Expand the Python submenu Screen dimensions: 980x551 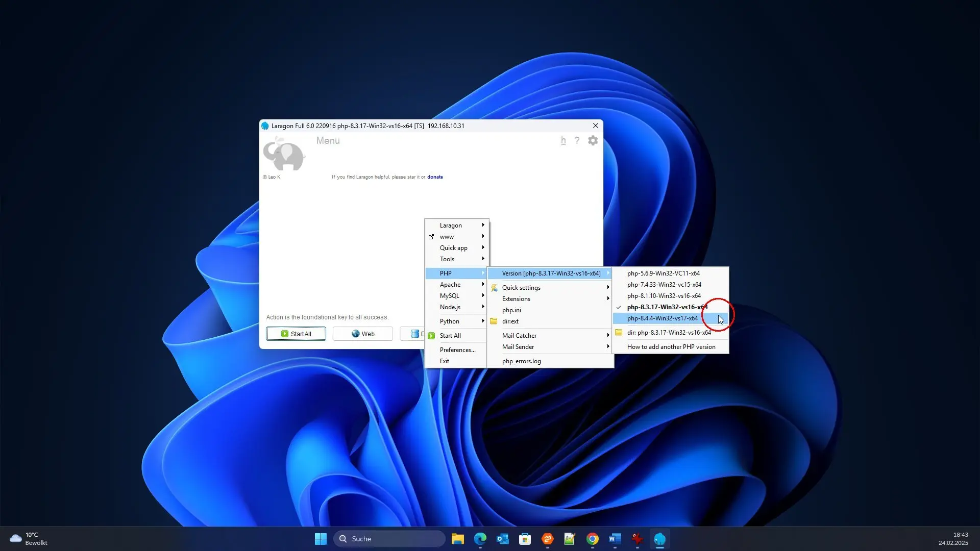point(456,321)
